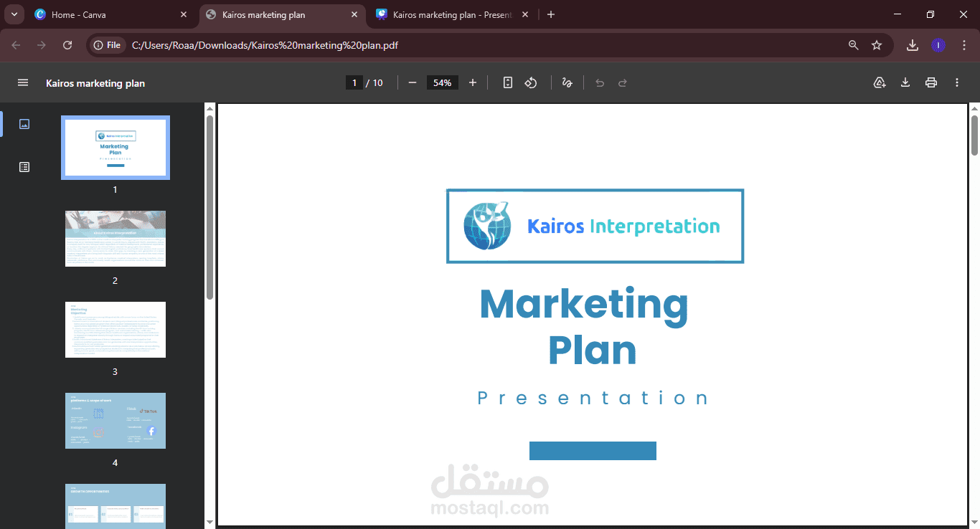Click the Marketing Plan heading on the page
Image resolution: width=980 pixels, height=529 pixels.
[x=584, y=327]
